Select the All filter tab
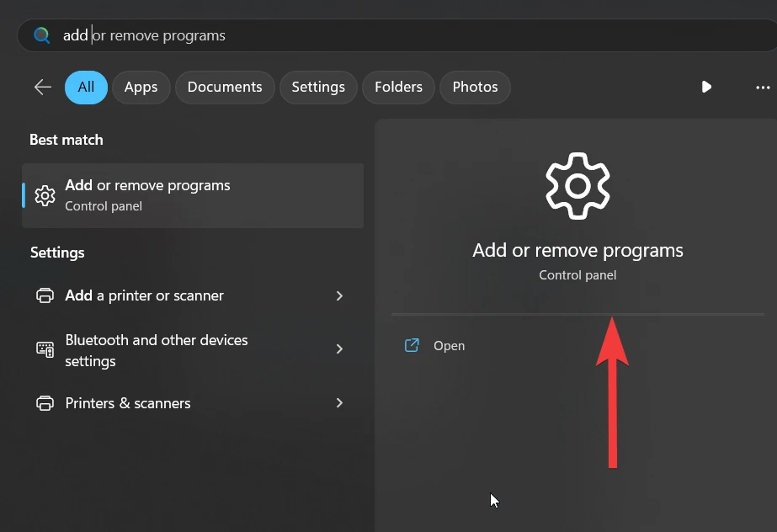The width and height of the screenshot is (777, 532). point(86,88)
